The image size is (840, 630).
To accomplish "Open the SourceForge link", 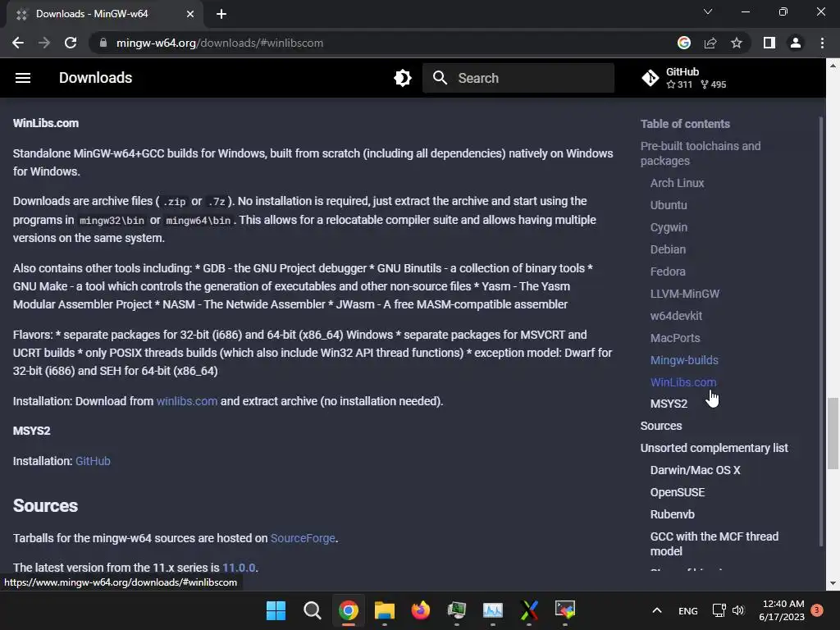I will click(x=303, y=538).
